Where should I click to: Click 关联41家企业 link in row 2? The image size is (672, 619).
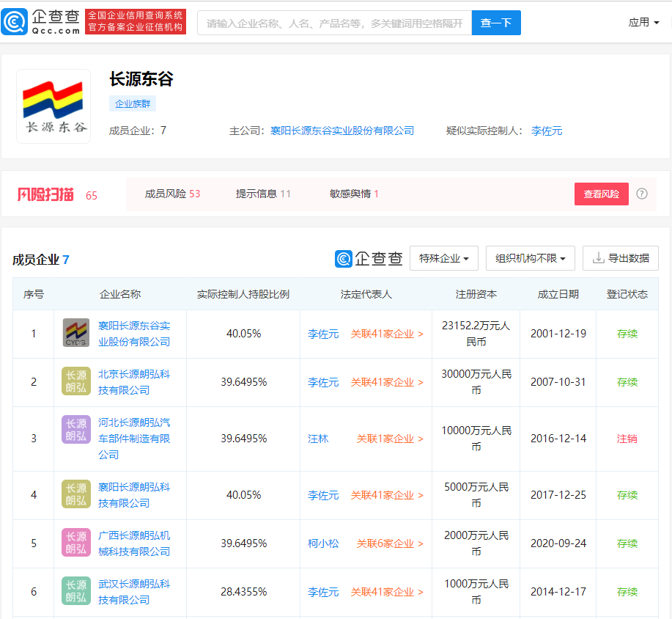[387, 383]
